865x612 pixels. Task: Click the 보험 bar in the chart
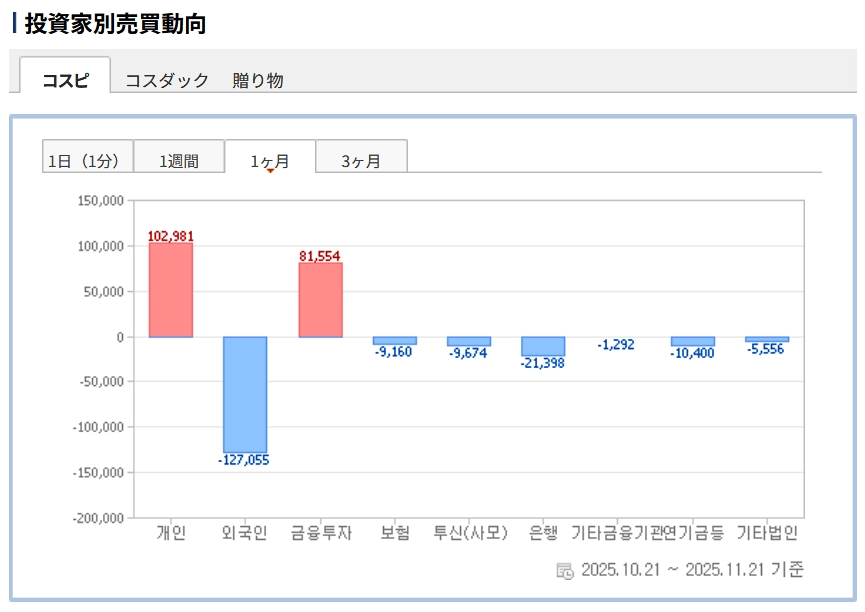pos(395,341)
